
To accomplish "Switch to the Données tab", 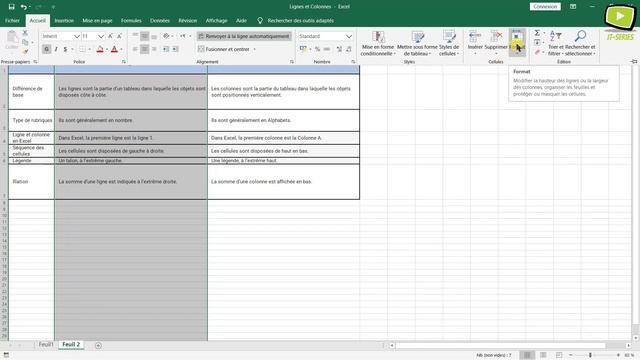I will click(x=160, y=20).
